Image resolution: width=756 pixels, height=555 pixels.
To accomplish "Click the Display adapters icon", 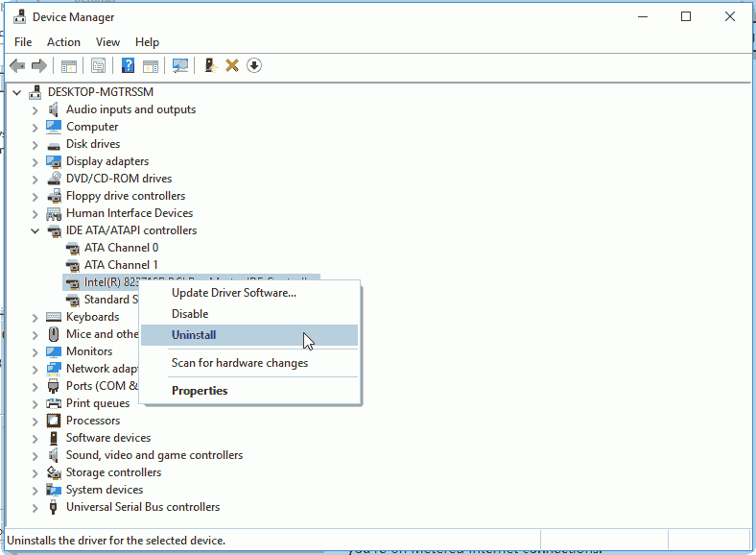I will tap(54, 161).
